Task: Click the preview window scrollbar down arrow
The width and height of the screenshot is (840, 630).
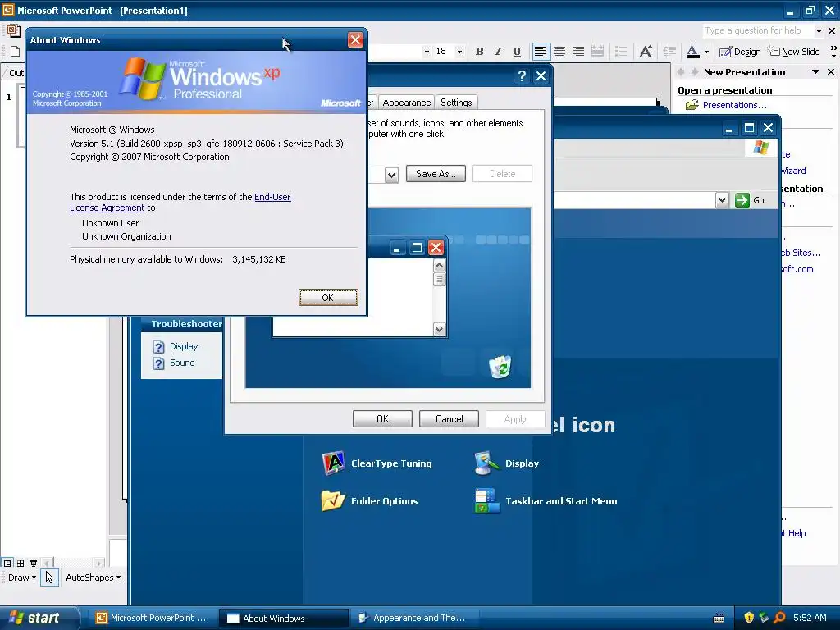Action: [440, 330]
